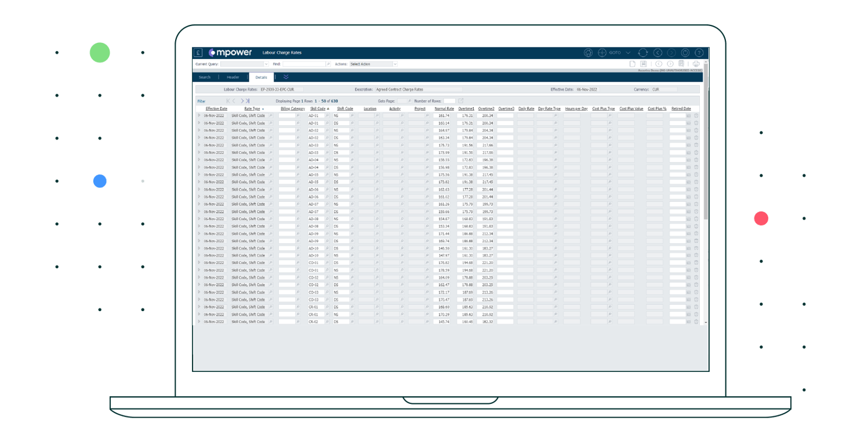Image resolution: width=868 pixels, height=438 pixels.
Task: Open the Search tab
Action: tap(204, 77)
